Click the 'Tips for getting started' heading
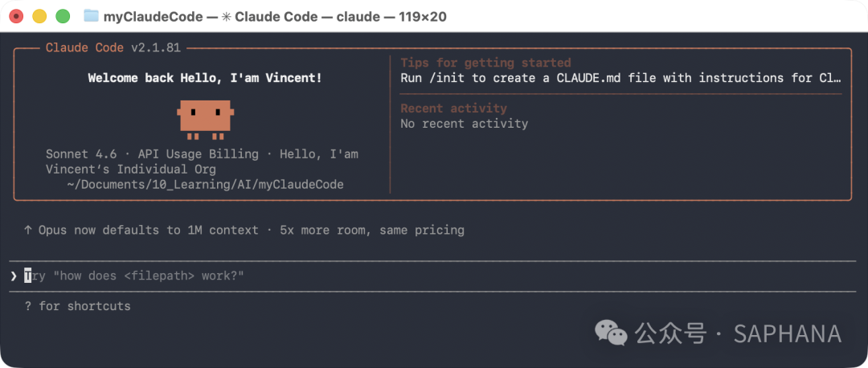 [485, 63]
